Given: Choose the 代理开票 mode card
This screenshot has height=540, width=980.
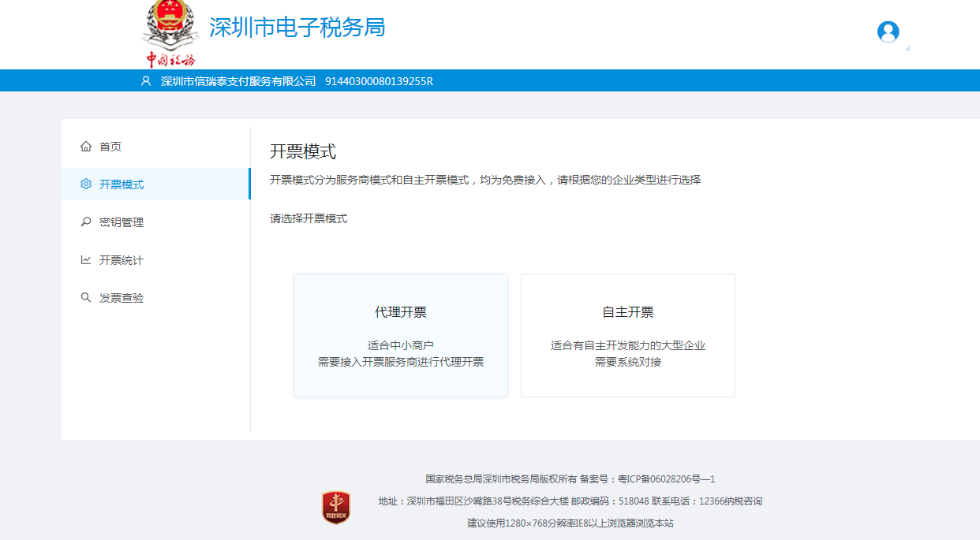Looking at the screenshot, I should tap(401, 335).
